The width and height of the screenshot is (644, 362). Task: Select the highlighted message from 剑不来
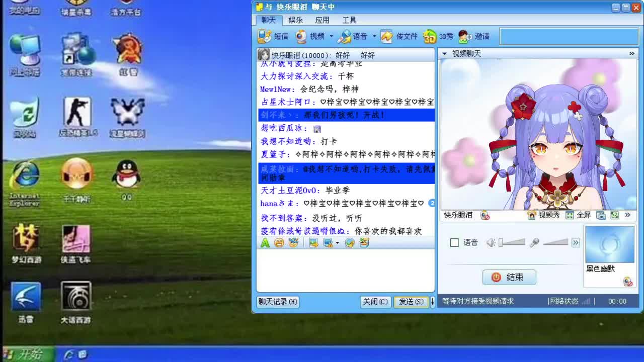pyautogui.click(x=347, y=115)
